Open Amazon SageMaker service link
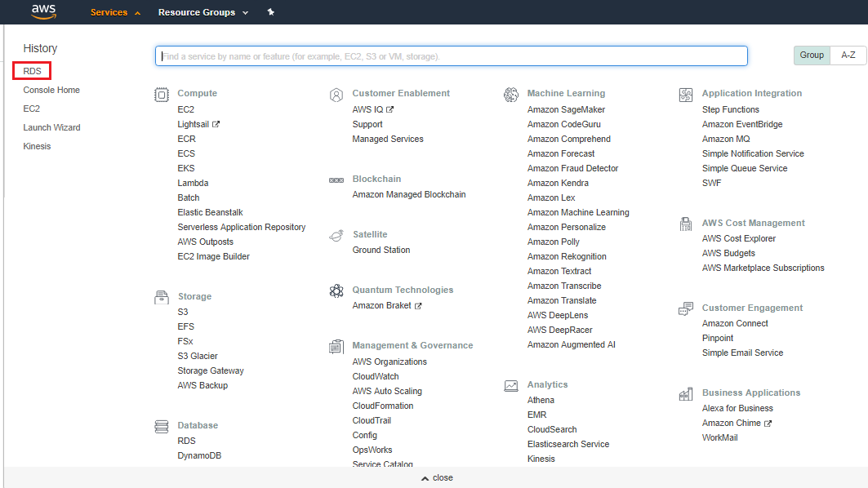868x488 pixels. coord(566,109)
